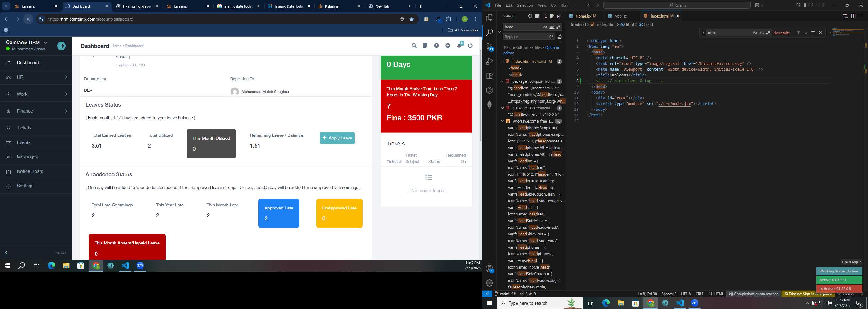Toggle the bottom panel layout
The width and height of the screenshot is (868, 309).
point(814,5)
